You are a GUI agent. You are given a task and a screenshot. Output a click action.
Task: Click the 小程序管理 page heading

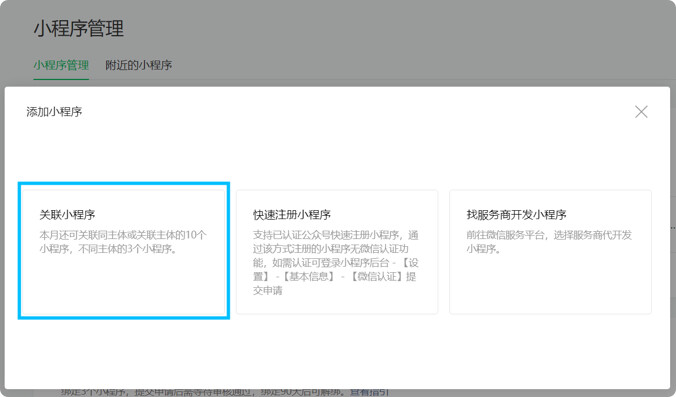[79, 28]
